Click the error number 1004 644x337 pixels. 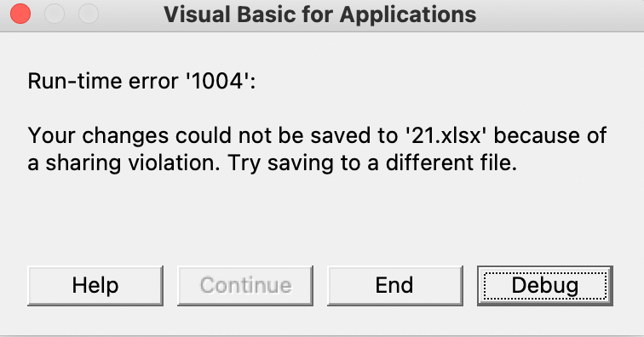tap(218, 81)
